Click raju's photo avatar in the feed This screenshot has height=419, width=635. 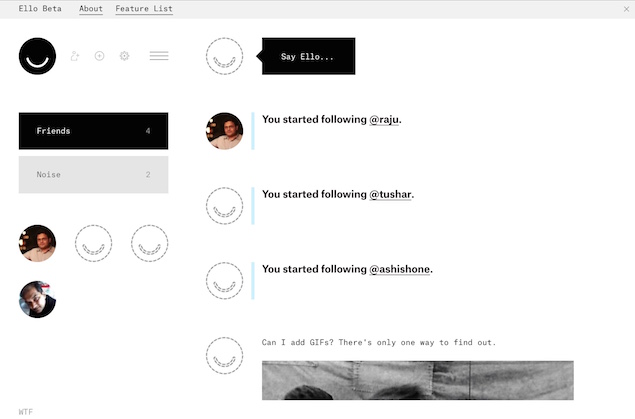point(224,131)
